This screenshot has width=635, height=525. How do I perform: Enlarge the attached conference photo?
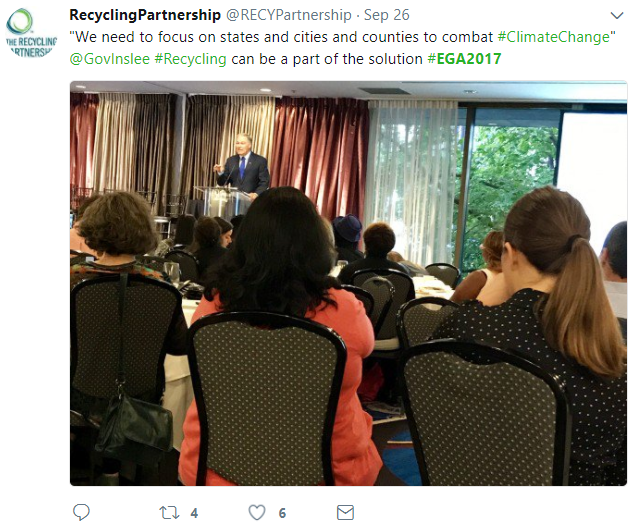pos(348,283)
